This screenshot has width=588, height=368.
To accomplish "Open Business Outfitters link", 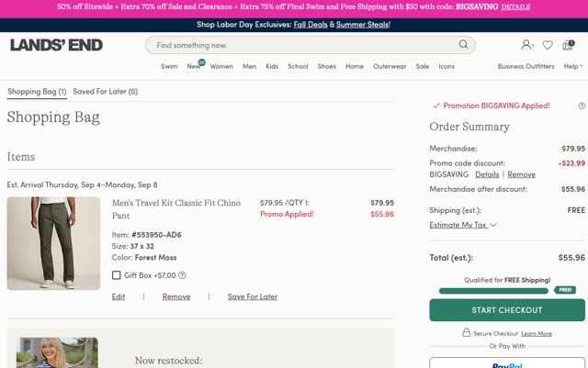I will tap(526, 66).
